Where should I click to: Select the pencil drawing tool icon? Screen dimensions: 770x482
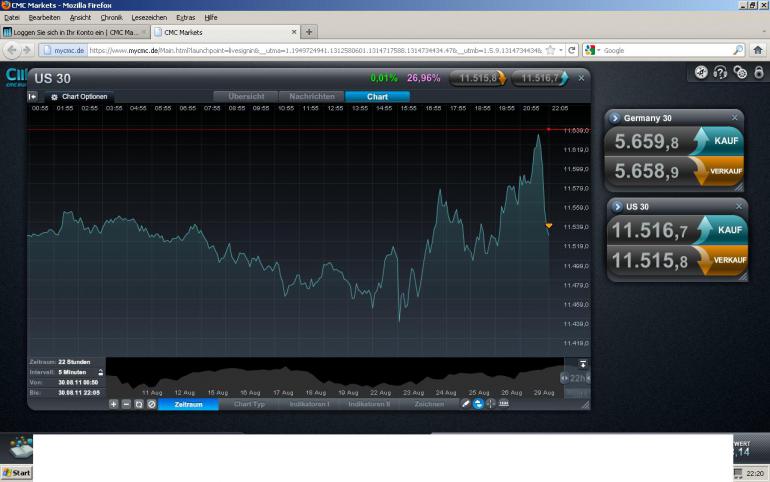point(465,404)
